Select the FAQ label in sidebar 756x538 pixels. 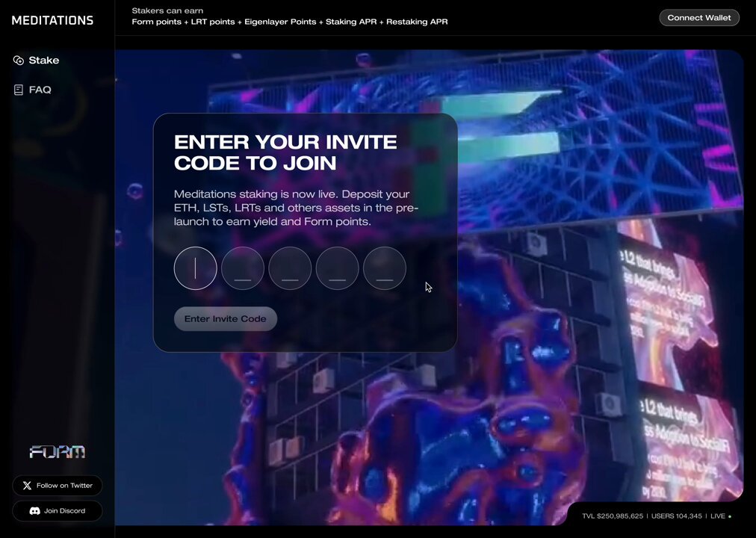[x=40, y=90]
